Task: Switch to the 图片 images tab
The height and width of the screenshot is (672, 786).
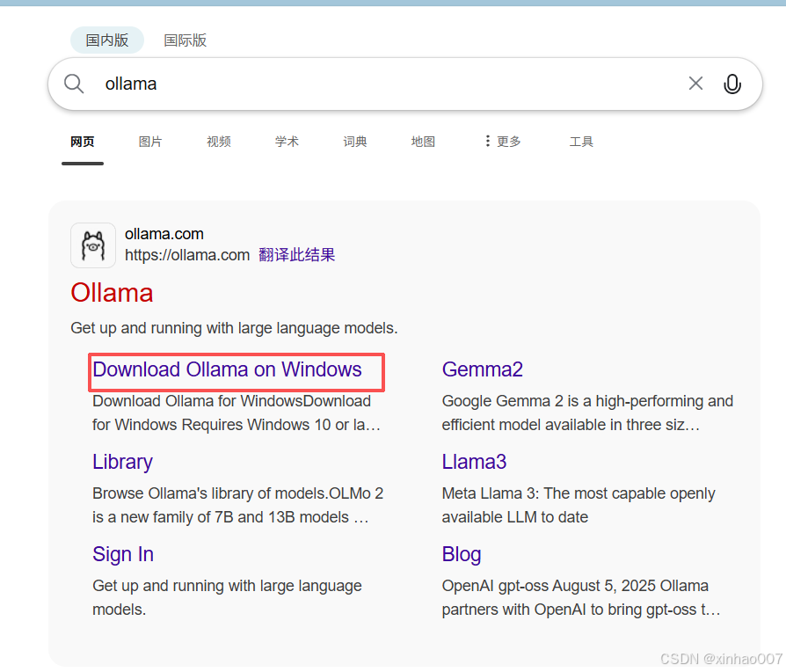Action: 150,141
